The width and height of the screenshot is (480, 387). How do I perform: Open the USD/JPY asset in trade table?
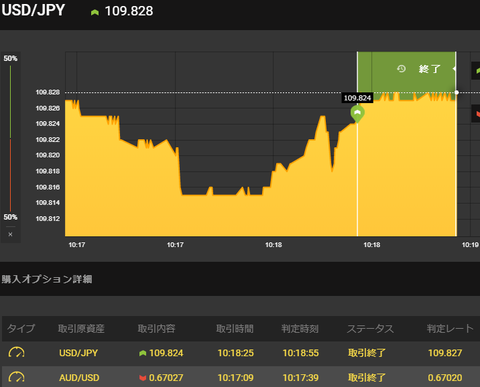79,353
